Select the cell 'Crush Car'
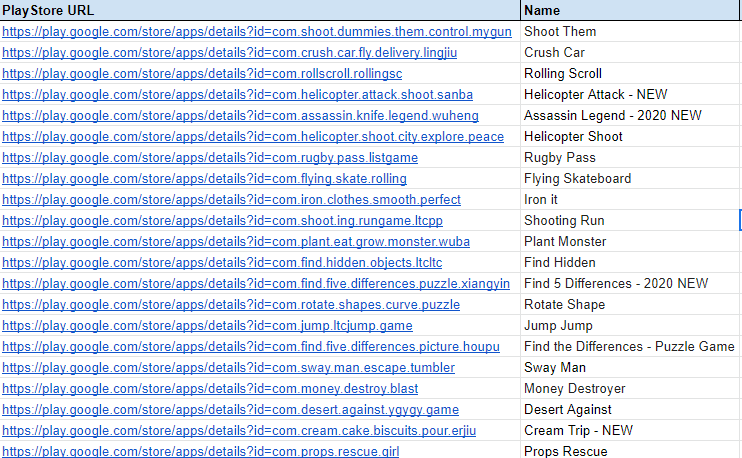 tap(629, 53)
